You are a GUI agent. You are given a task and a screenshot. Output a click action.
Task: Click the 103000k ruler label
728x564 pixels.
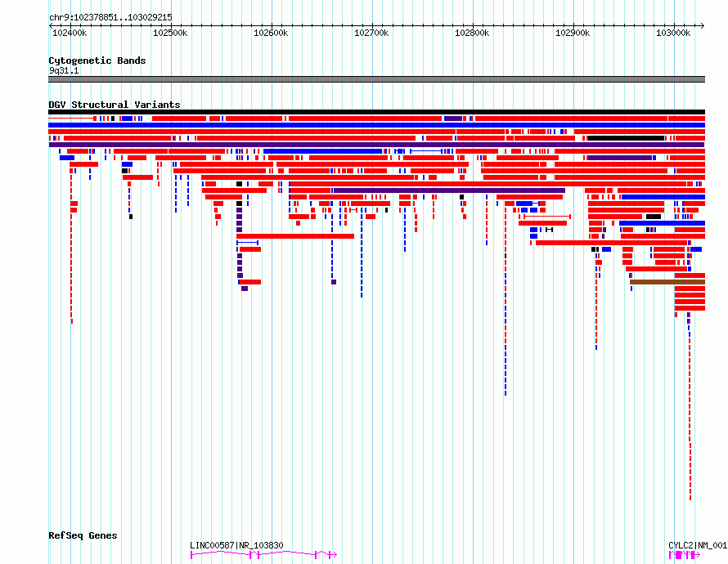tap(673, 33)
